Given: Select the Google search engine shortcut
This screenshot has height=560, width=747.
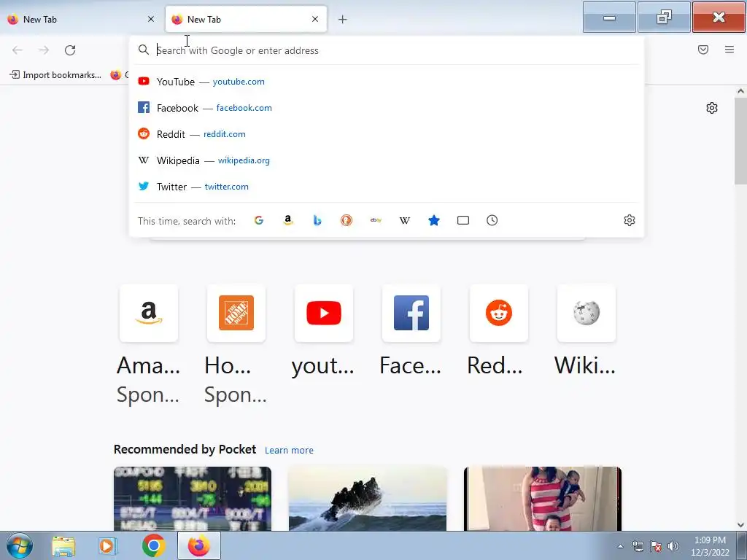Looking at the screenshot, I should click(259, 220).
